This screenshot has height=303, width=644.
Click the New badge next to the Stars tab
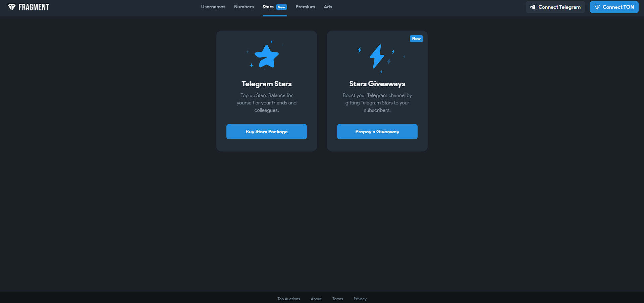[281, 7]
